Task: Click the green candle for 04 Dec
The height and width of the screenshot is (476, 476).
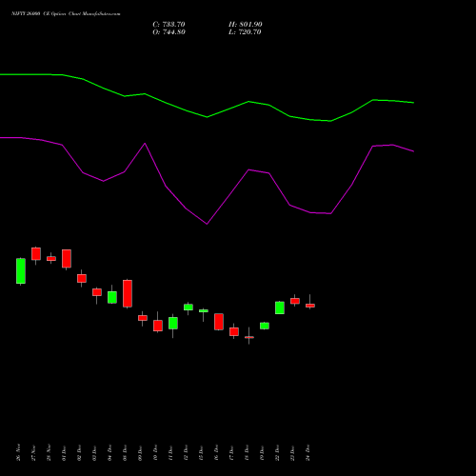Action: coord(112,297)
